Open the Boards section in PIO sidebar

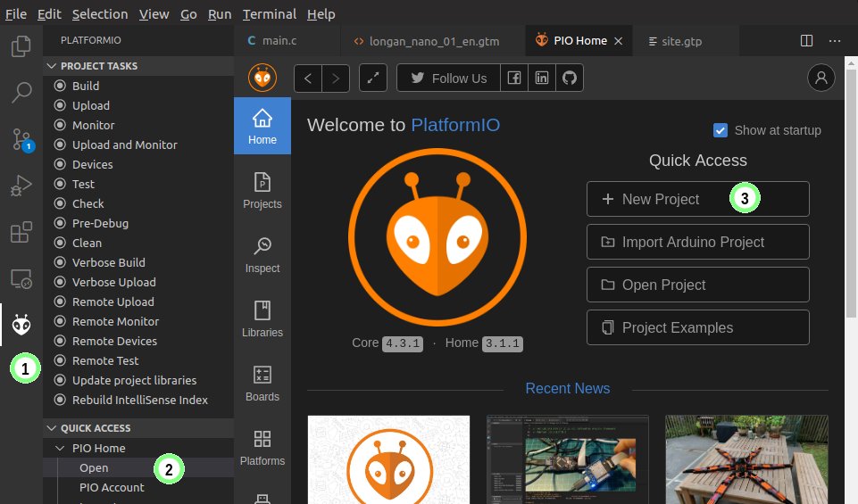tap(262, 383)
